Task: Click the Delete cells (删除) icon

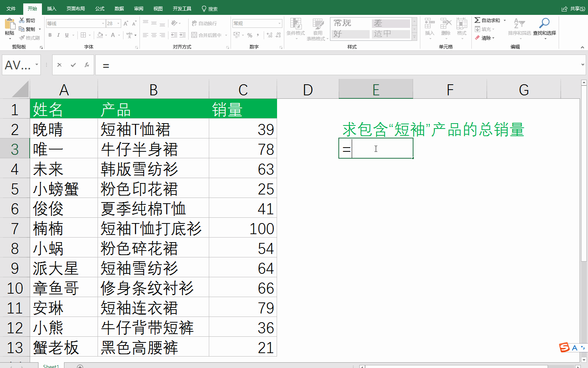Action: pos(445,24)
